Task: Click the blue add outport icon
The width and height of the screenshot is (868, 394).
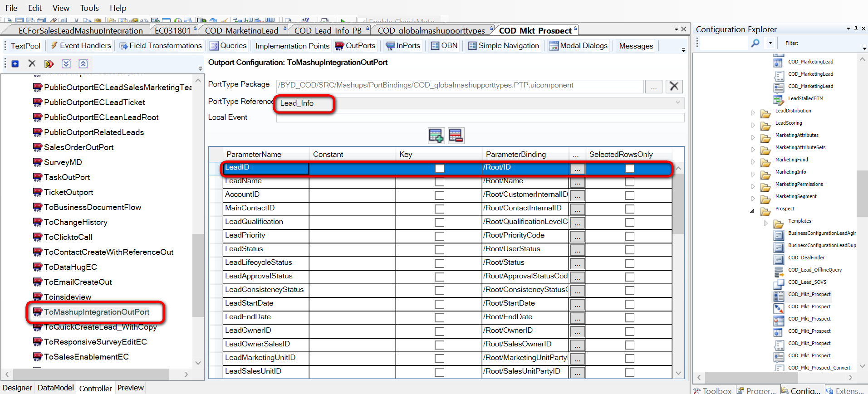Action: [15, 64]
